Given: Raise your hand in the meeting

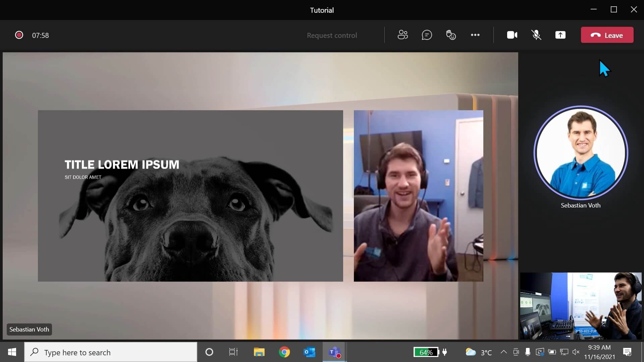Looking at the screenshot, I should point(451,35).
